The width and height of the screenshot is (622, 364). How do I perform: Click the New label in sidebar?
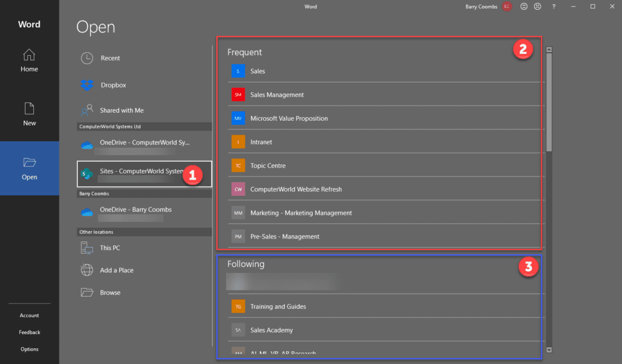(29, 123)
